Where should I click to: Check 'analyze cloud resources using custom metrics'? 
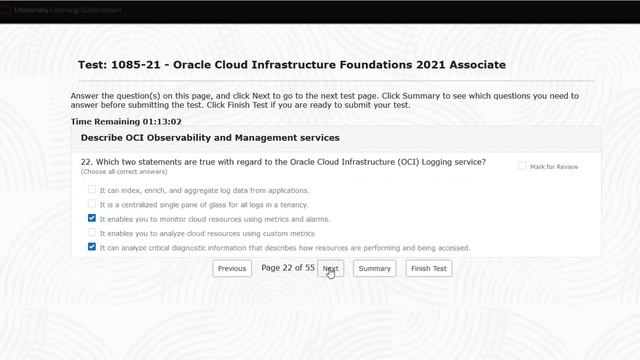[x=92, y=232]
